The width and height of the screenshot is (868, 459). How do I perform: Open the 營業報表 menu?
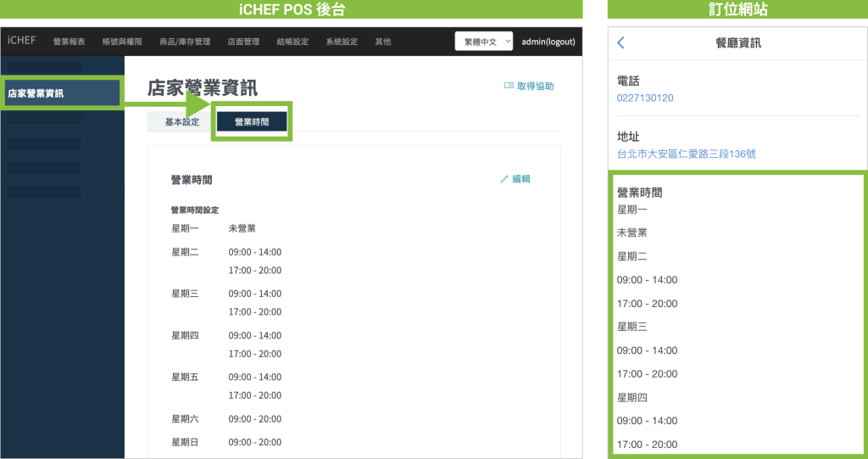[x=69, y=42]
